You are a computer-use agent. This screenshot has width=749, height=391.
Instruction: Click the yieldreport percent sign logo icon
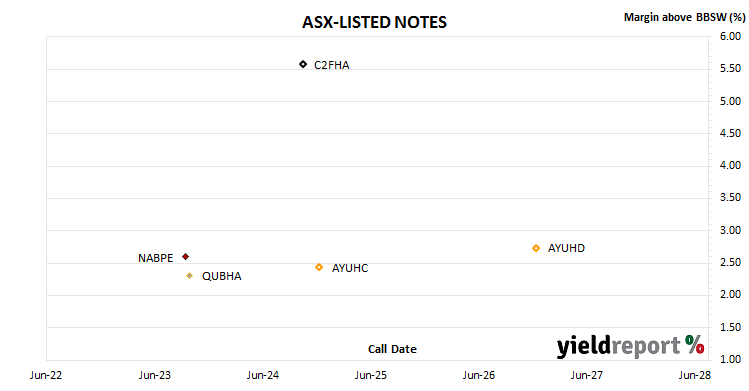[x=695, y=344]
